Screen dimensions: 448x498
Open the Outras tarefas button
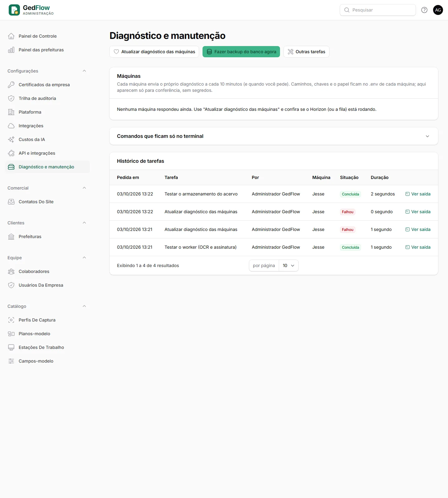[306, 52]
